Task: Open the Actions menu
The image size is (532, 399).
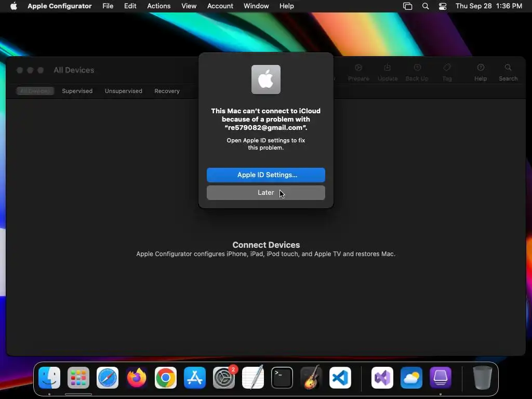Action: click(159, 6)
